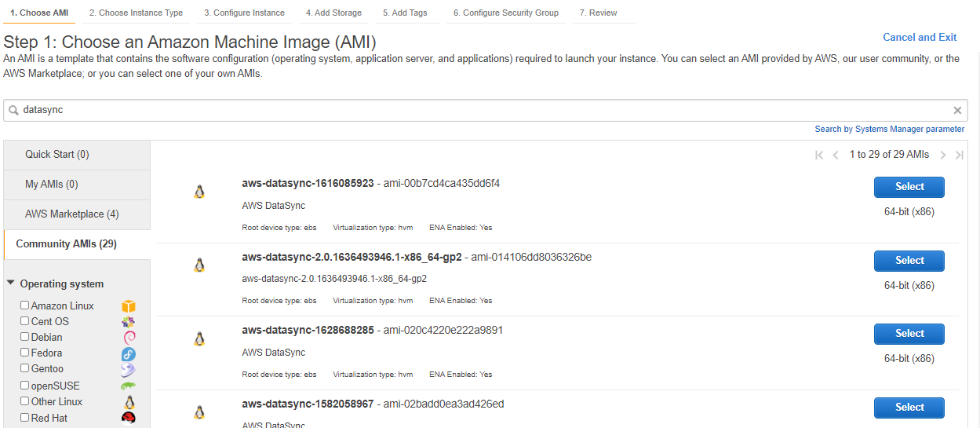Select the aws-datasync-1628688285 AMI
The image size is (980, 428).
click(x=909, y=334)
